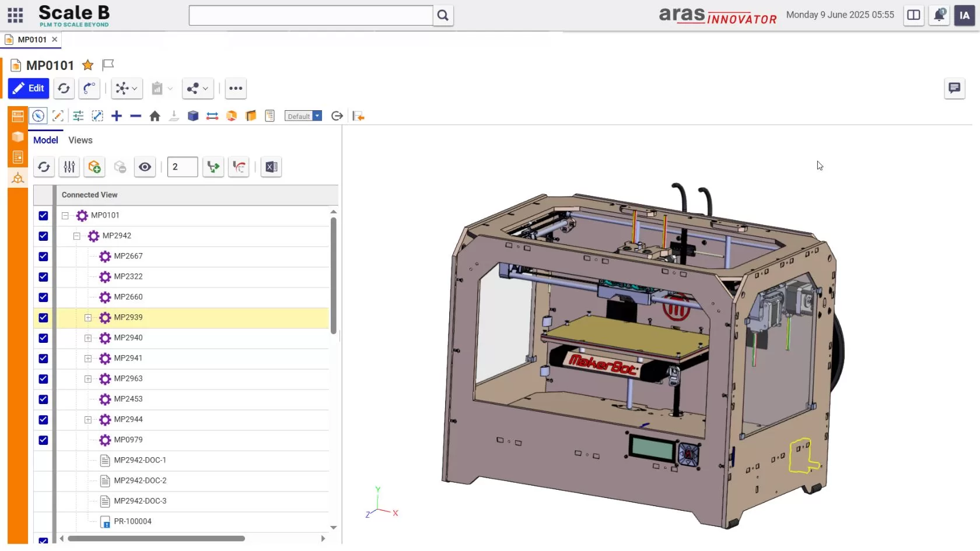This screenshot has height=551, width=980.
Task: Click the search magnifier button
Action: point(443,16)
